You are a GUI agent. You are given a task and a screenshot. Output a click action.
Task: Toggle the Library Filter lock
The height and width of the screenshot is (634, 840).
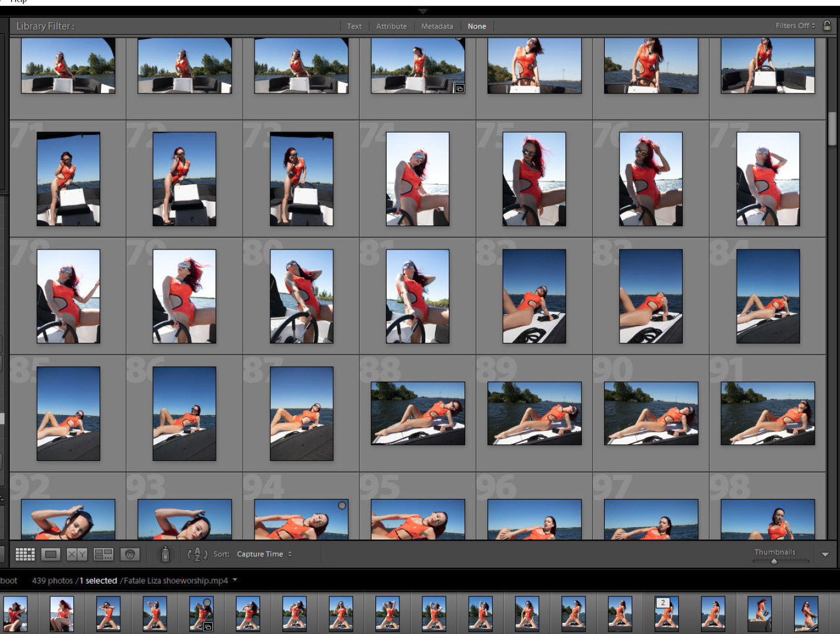[827, 25]
